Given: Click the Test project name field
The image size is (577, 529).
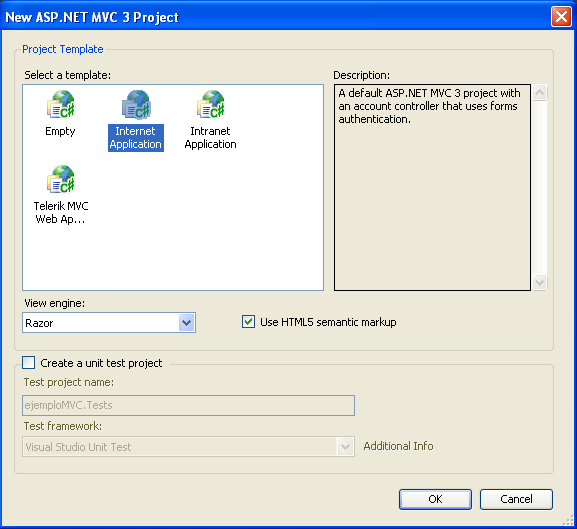Looking at the screenshot, I should (188, 405).
